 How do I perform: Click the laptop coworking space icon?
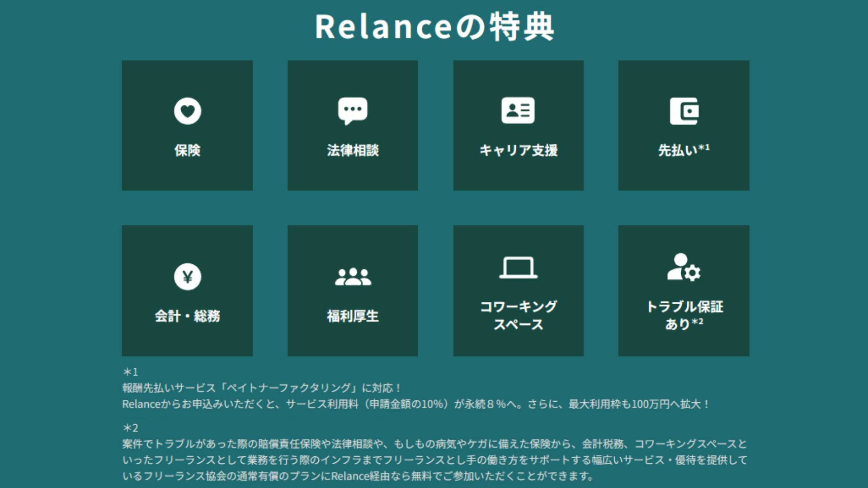[518, 267]
